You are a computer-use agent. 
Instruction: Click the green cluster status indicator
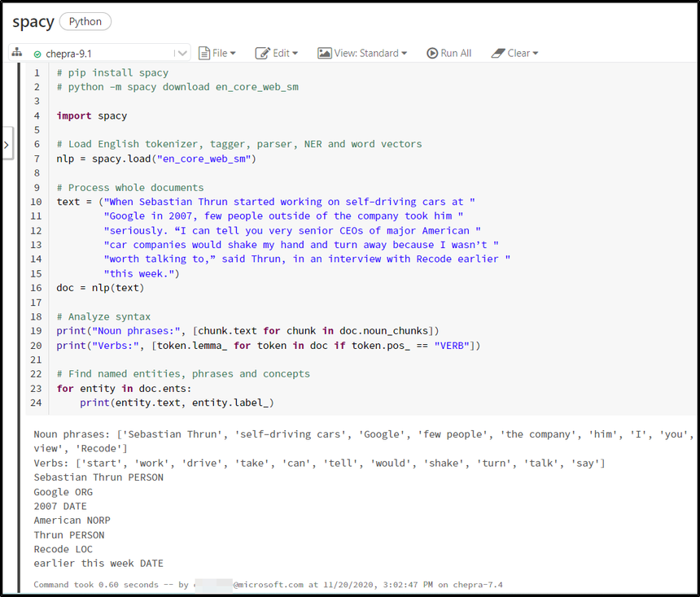pyautogui.click(x=37, y=54)
